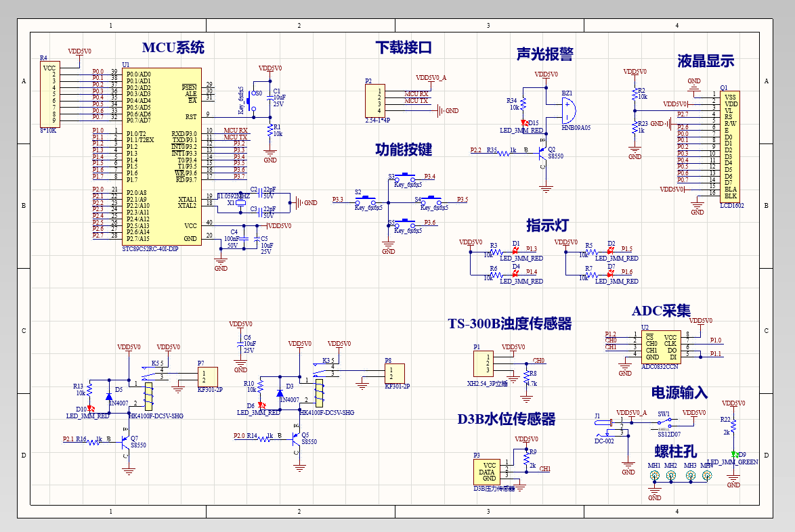The height and width of the screenshot is (532, 795).
Task: Click the buzzer BZ1 symbol
Action: (568, 111)
